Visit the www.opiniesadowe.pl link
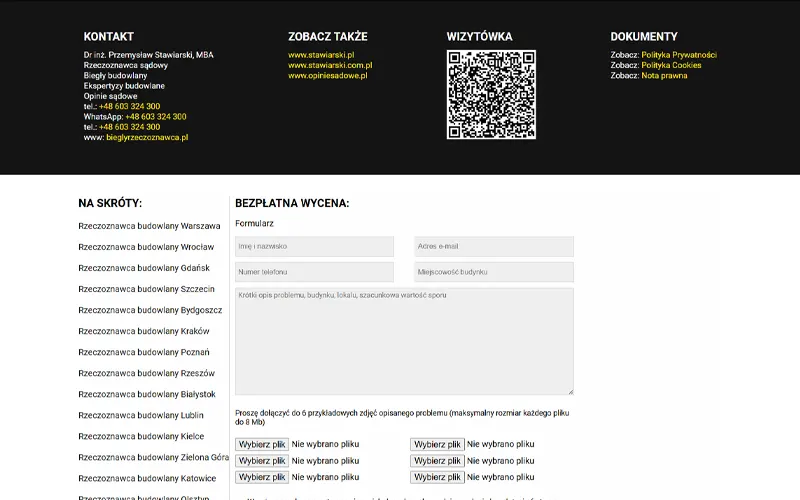The height and width of the screenshot is (500, 800). tap(328, 76)
